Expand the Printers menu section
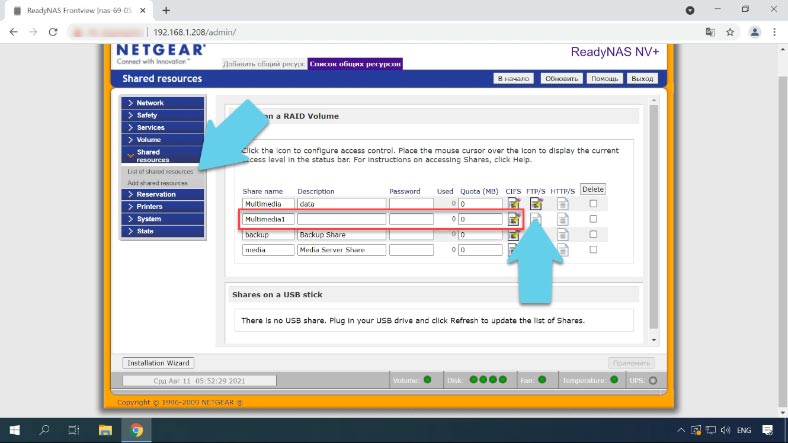 click(x=163, y=206)
